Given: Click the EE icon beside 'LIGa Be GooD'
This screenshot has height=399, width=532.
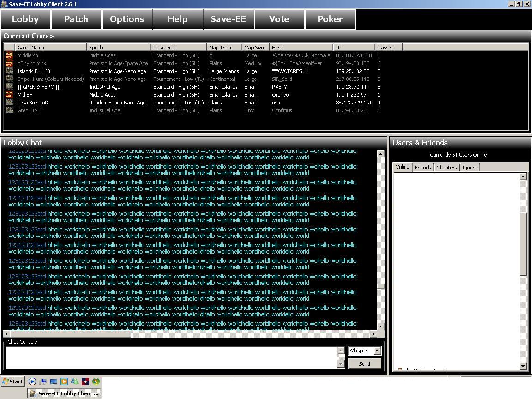Looking at the screenshot, I should [x=9, y=103].
